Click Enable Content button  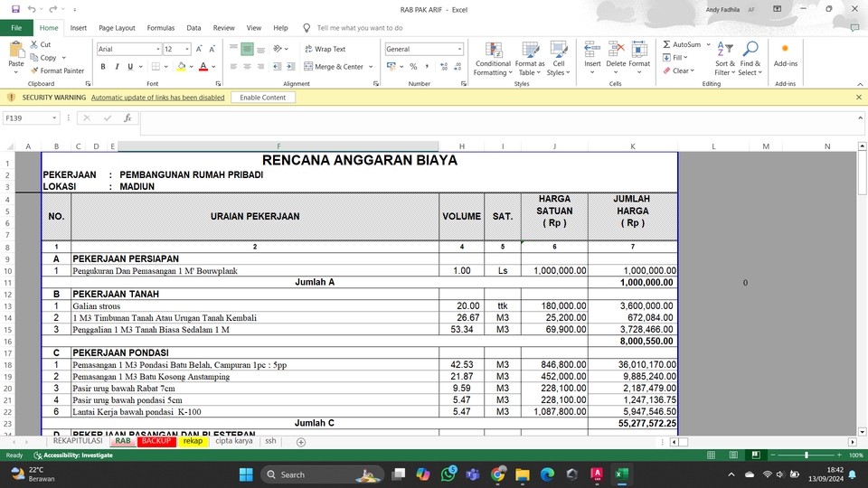[x=263, y=98]
